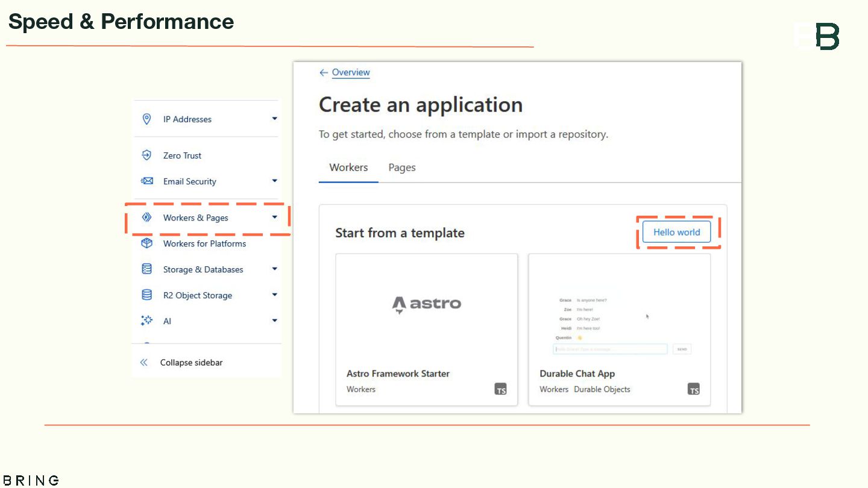Switch to the Pages tab
868x488 pixels.
402,167
